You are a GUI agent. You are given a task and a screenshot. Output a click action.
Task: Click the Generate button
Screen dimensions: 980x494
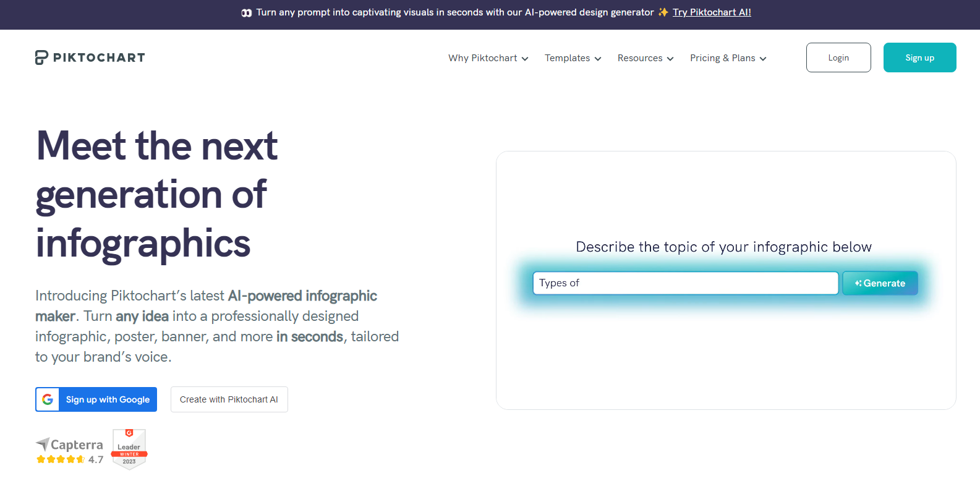(x=880, y=283)
